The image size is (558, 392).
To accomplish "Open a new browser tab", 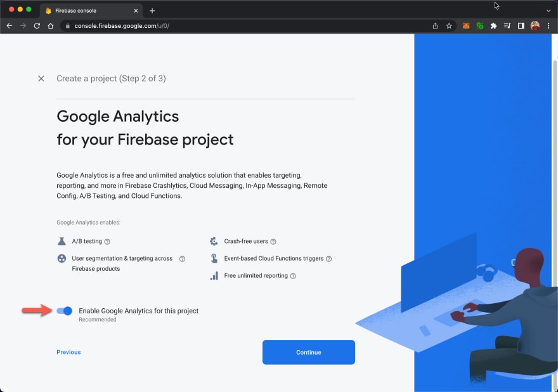I will coord(152,11).
